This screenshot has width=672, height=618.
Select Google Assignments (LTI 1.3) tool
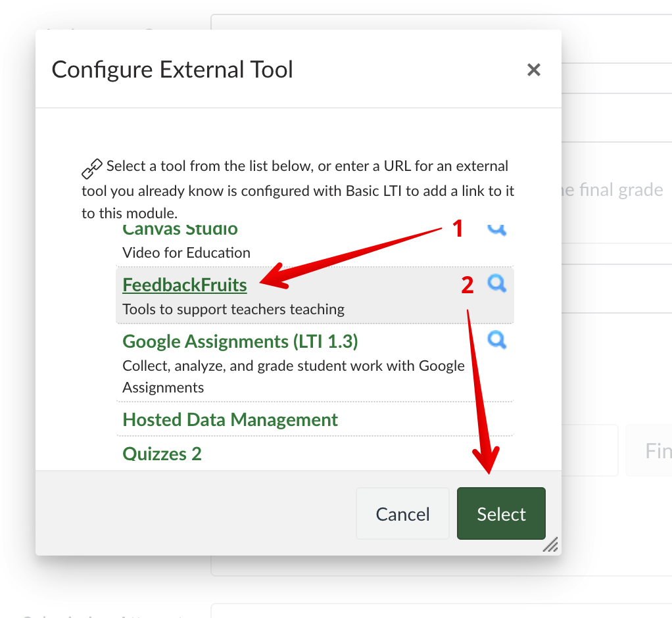click(x=240, y=342)
